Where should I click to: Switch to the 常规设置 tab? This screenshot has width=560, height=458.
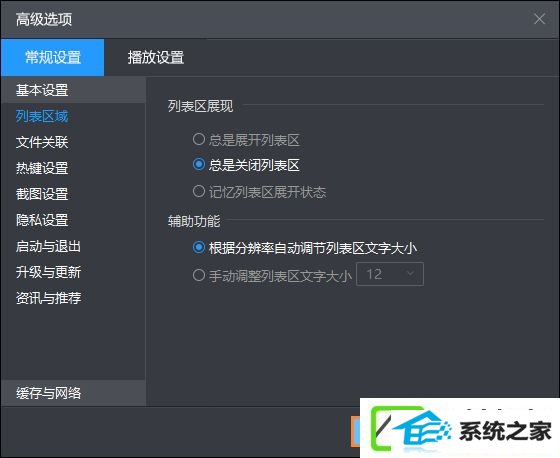click(x=53, y=58)
